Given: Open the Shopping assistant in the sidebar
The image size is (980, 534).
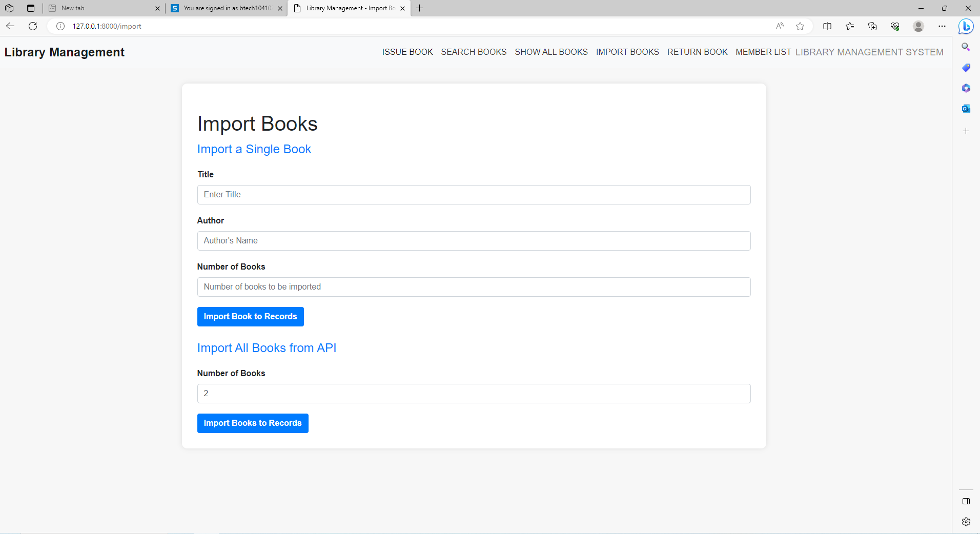Looking at the screenshot, I should (966, 67).
